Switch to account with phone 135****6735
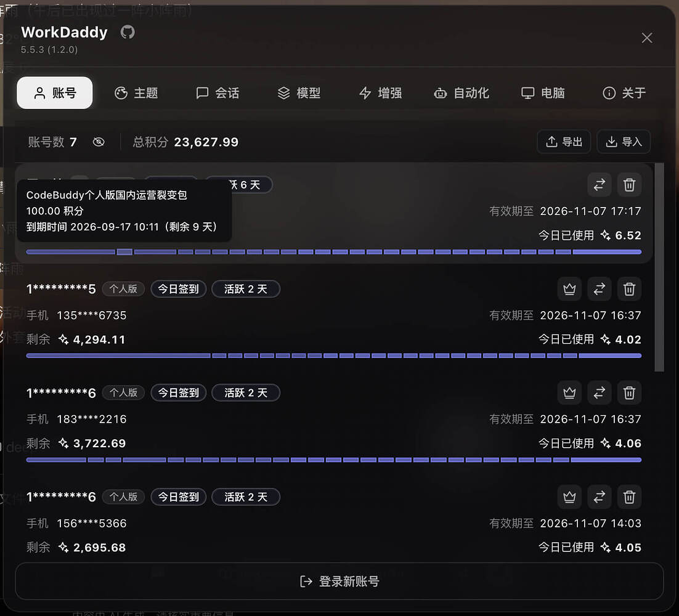This screenshot has width=679, height=616. [x=600, y=289]
